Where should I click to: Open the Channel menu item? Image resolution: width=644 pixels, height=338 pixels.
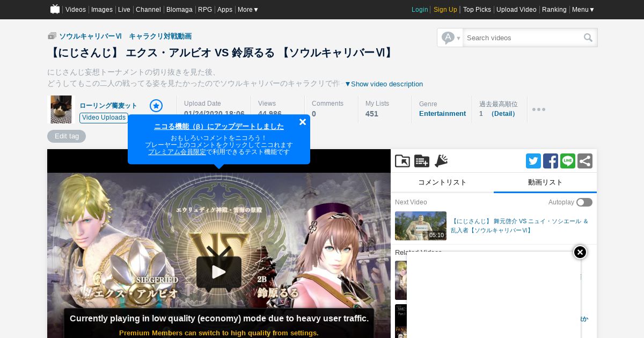[x=148, y=10]
